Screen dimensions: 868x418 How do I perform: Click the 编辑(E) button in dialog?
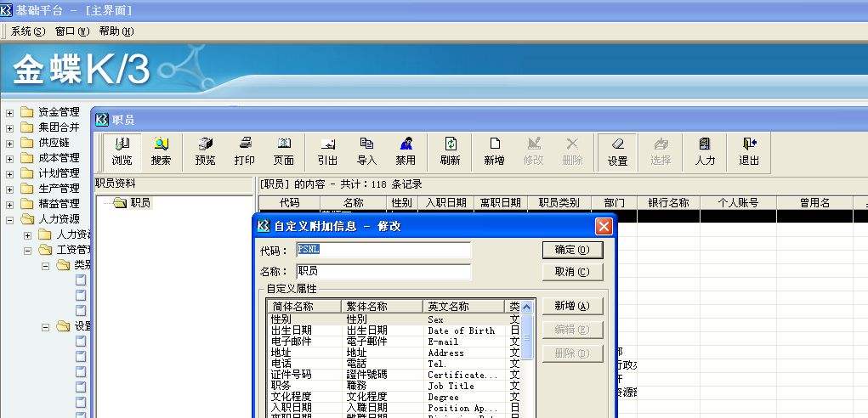[x=572, y=330]
